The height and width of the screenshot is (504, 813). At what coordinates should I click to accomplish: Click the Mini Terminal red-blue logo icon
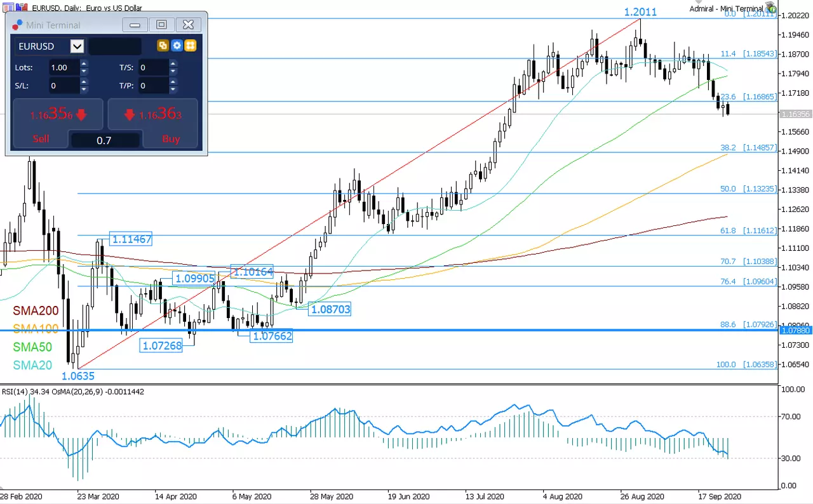tap(17, 25)
